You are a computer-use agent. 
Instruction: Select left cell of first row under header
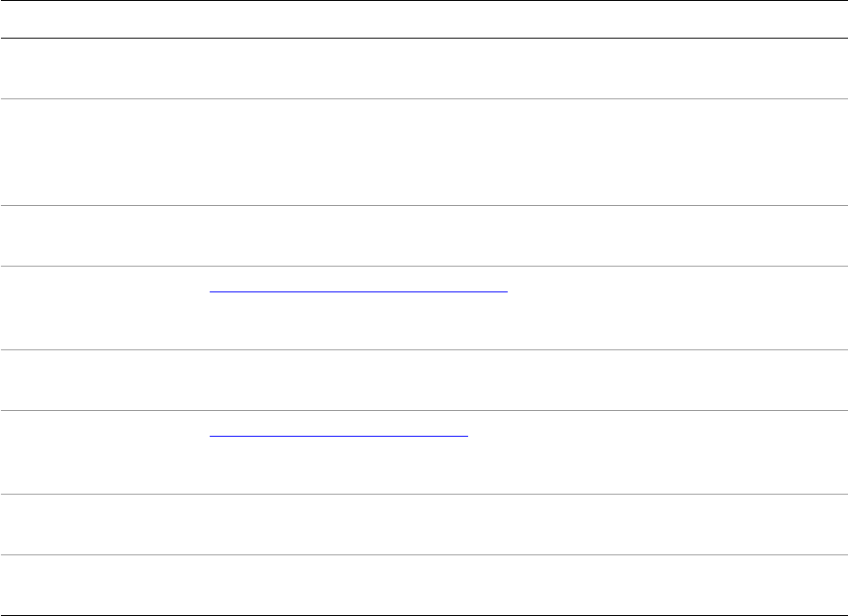click(101, 69)
